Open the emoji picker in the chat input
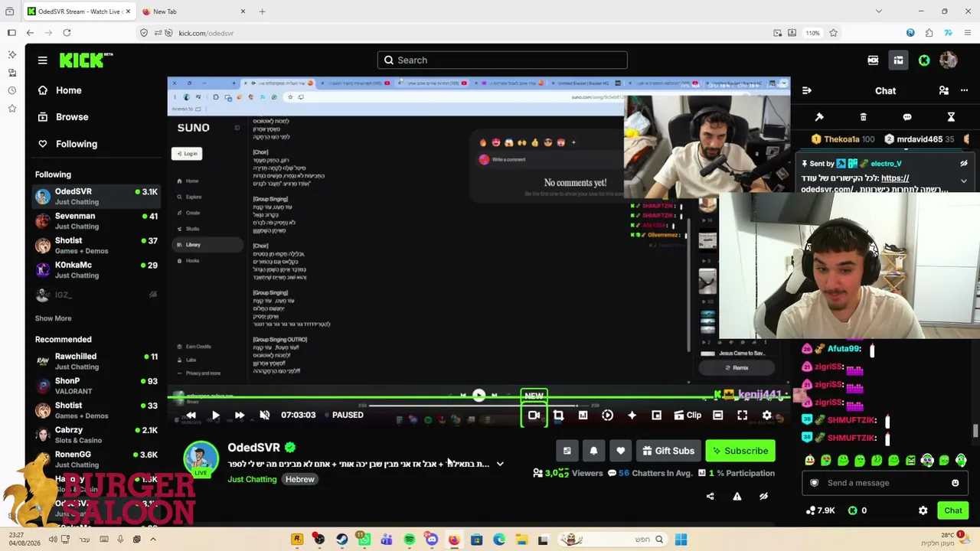 point(955,483)
